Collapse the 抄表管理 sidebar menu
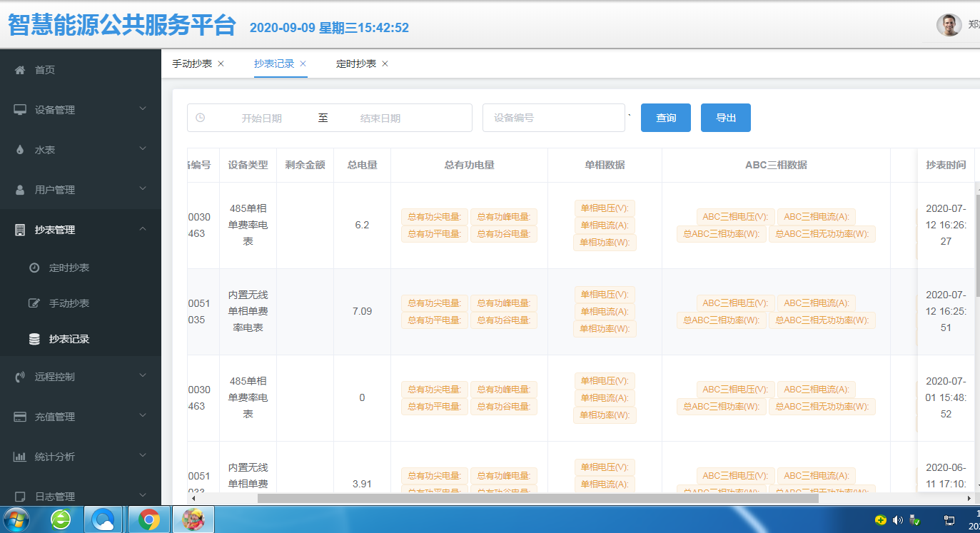980x533 pixels. pos(142,229)
